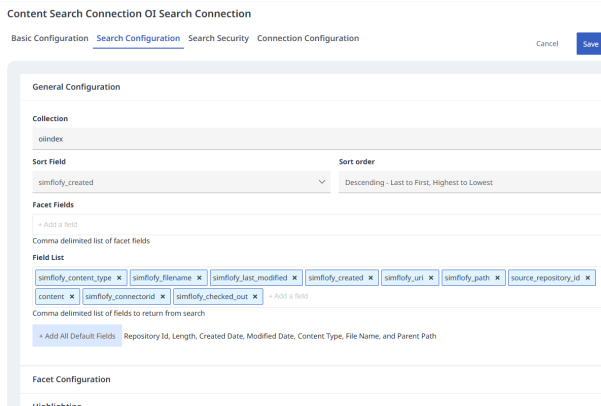Open the Search Security tab

(x=218, y=39)
